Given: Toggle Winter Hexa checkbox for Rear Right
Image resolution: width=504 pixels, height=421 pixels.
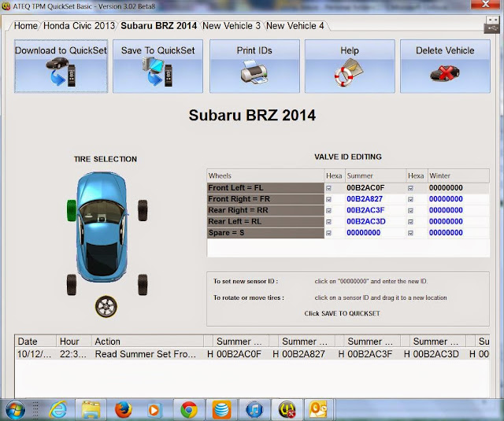Looking at the screenshot, I should [410, 211].
